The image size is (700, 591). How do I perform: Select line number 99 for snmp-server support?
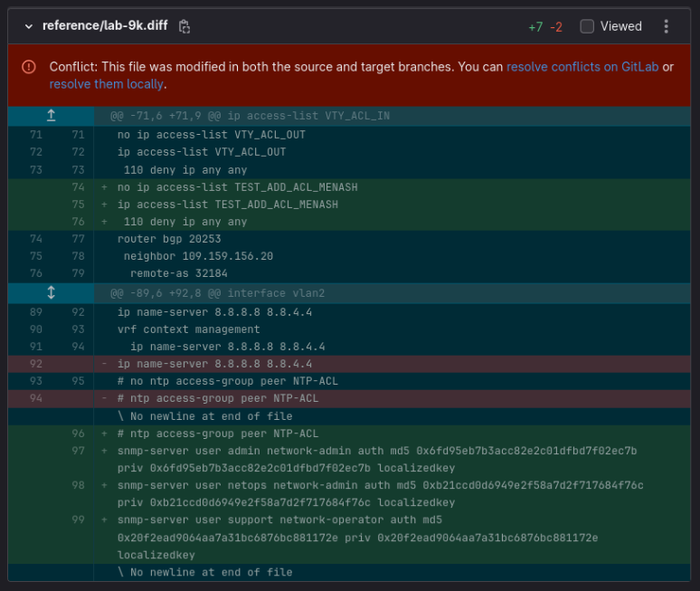pos(78,520)
